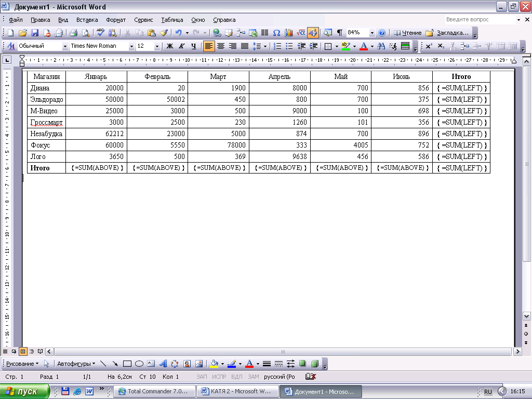Apply subscript formatting
Screen dimensions: 532x399
click(441, 46)
